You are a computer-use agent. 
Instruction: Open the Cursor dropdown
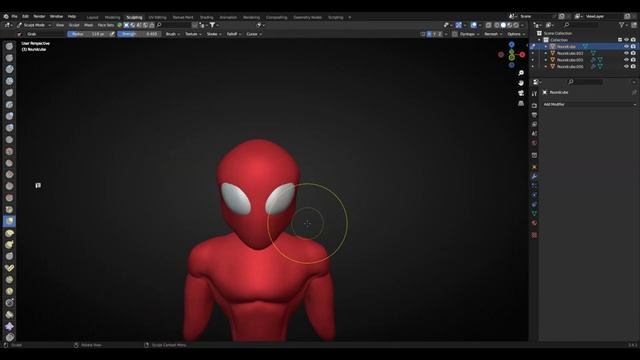click(x=254, y=34)
